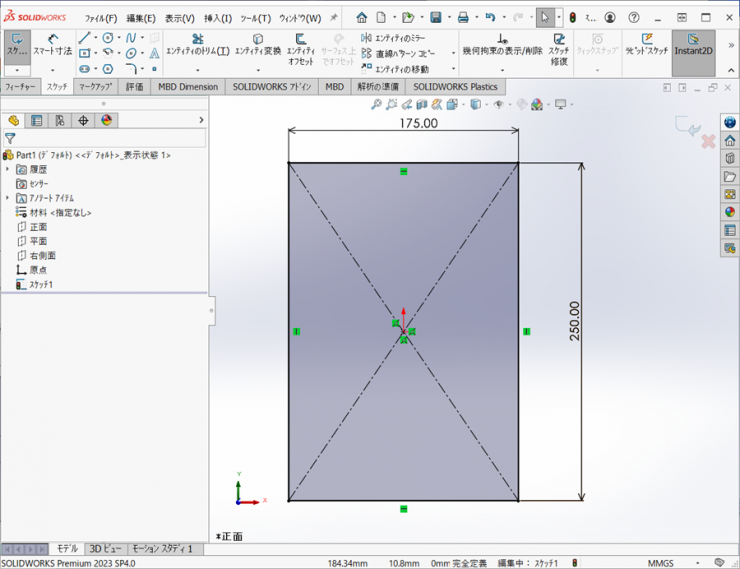Screen dimensions: 740x569
Task: Open the PropertyManager tab icon
Action: [x=37, y=120]
